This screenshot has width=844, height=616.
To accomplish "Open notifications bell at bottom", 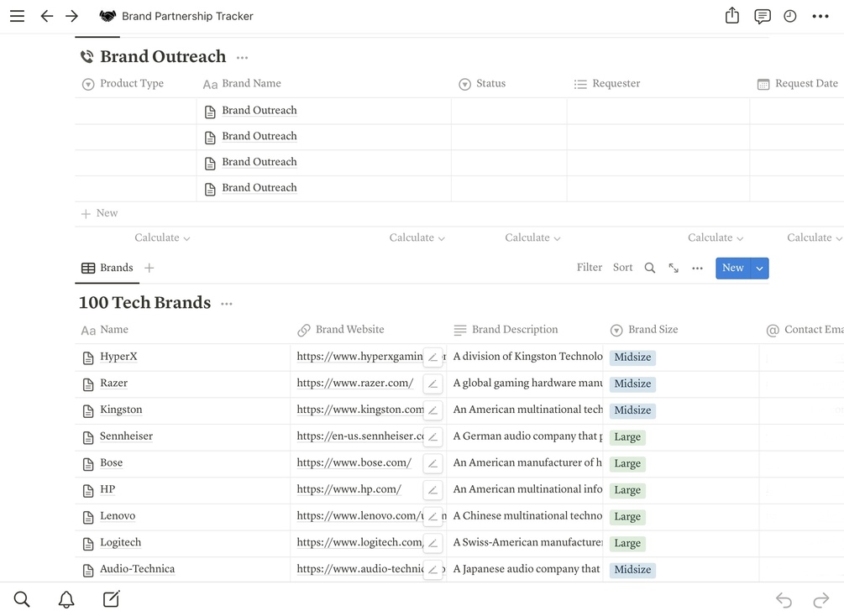I will (66, 599).
